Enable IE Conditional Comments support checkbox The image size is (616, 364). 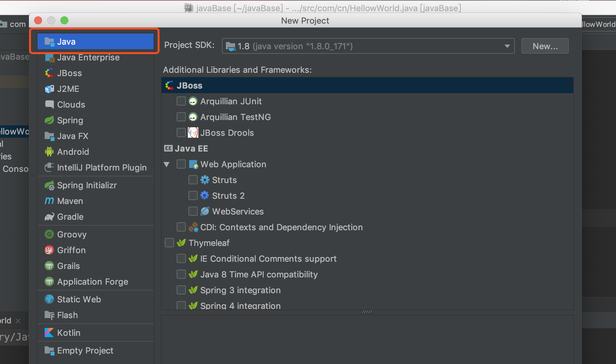(181, 259)
